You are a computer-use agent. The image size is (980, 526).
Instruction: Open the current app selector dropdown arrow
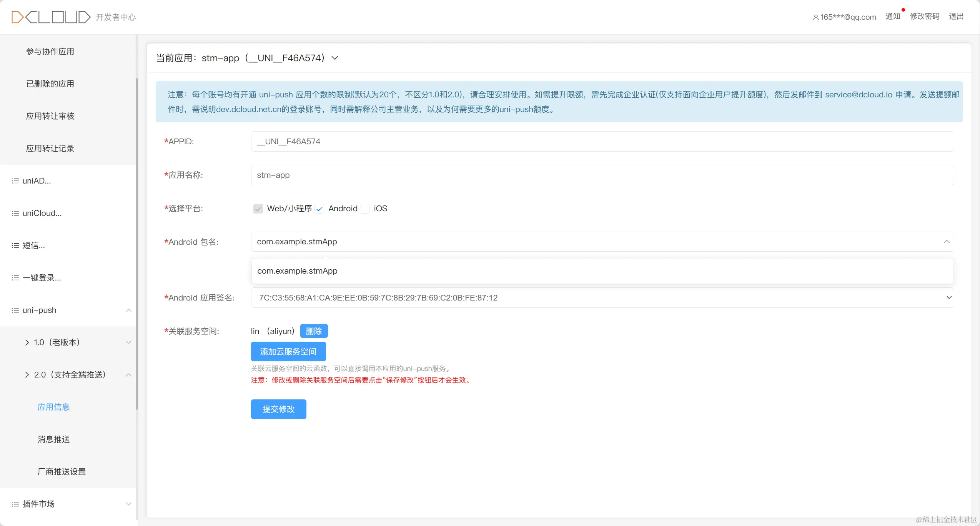(x=335, y=58)
